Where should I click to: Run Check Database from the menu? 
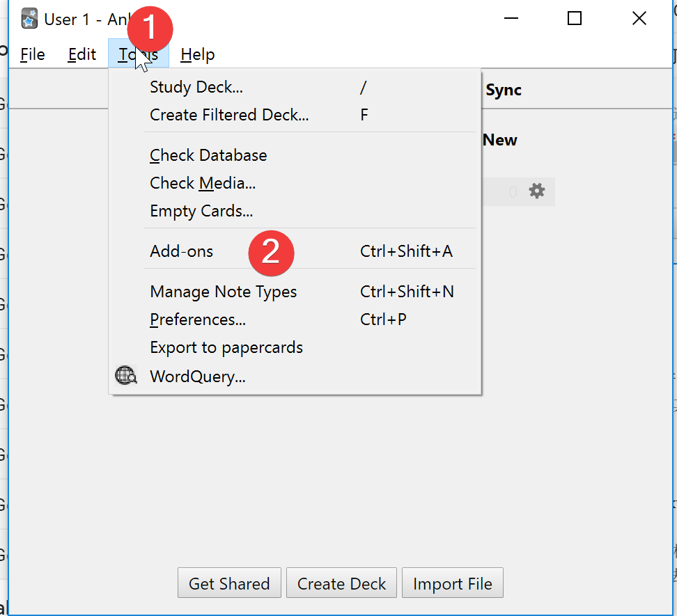(295, 155)
